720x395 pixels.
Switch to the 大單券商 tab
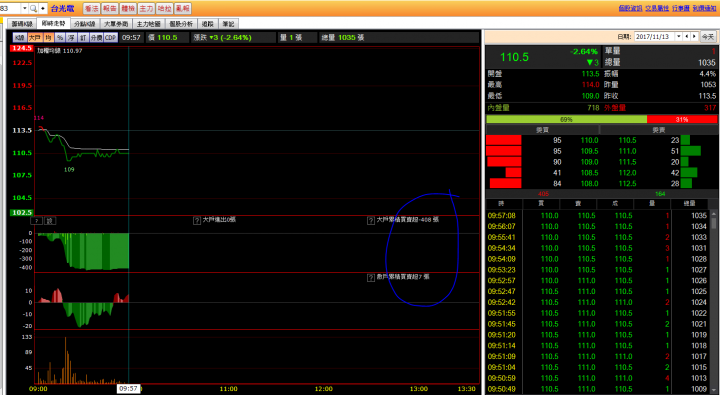point(116,24)
